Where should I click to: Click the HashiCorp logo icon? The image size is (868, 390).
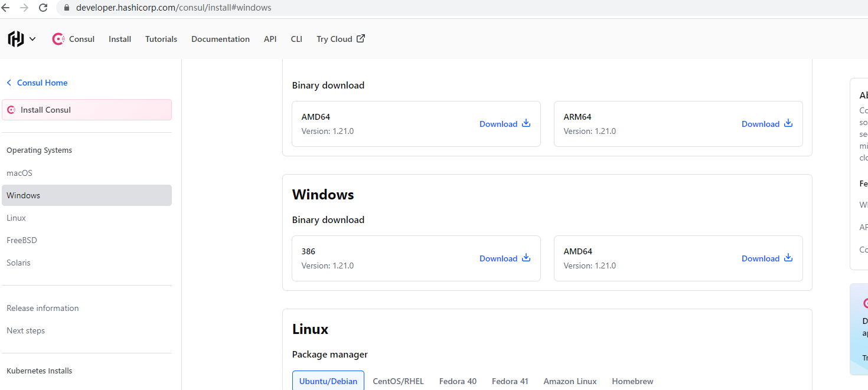[x=16, y=39]
